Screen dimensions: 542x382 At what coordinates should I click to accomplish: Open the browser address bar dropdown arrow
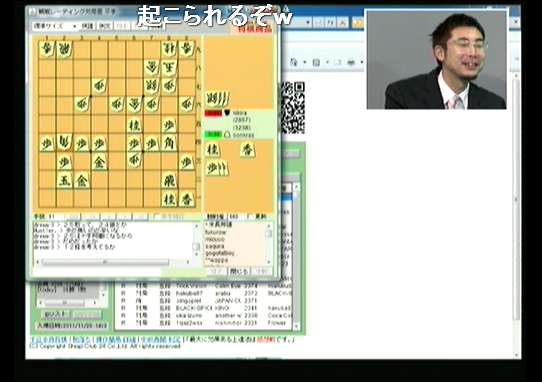[x=308, y=22]
